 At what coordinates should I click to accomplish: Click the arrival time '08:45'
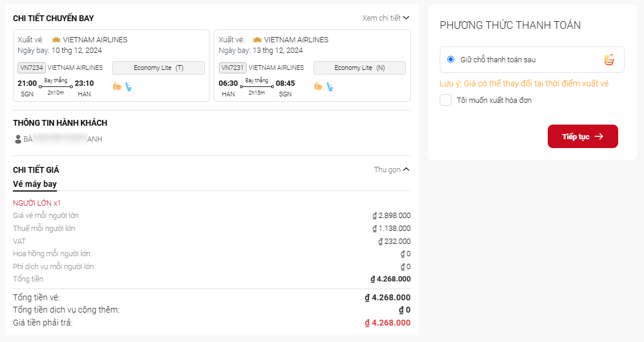tap(285, 83)
